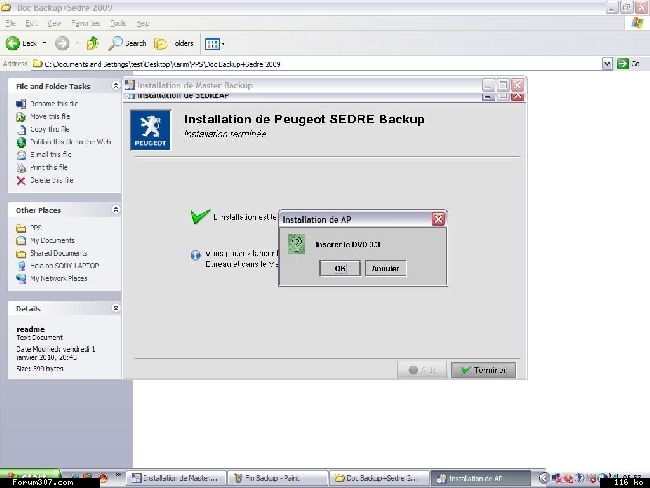The image size is (650, 488).
Task: Collapse the Details panel
Action: click(116, 308)
